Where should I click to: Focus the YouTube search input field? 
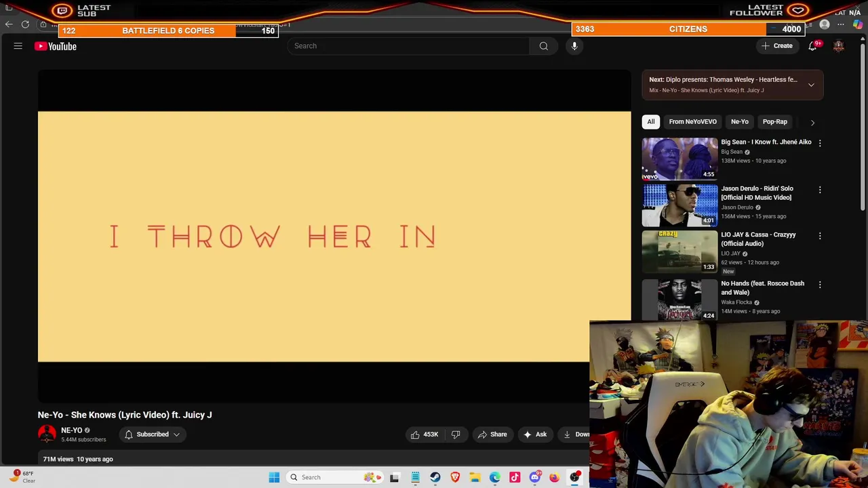coord(408,46)
